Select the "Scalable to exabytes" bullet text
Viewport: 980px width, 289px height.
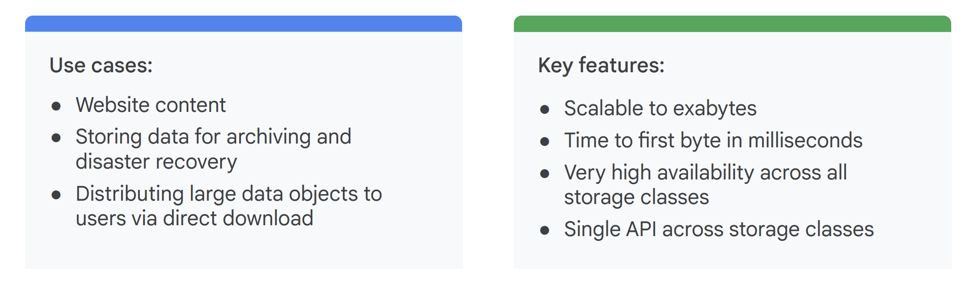pos(660,109)
